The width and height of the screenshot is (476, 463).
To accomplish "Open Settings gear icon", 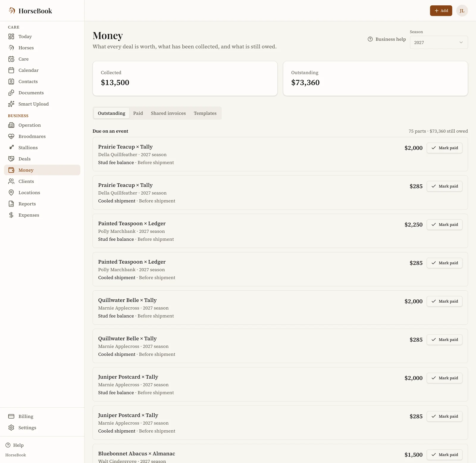I will (x=11, y=428).
